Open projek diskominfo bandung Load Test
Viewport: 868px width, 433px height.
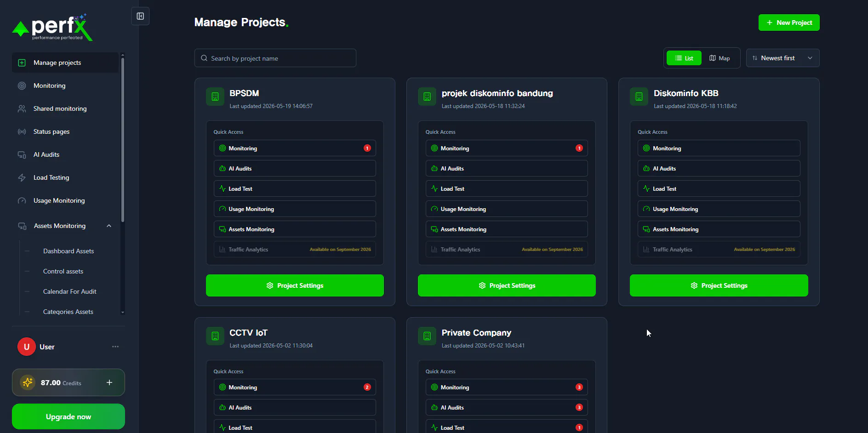click(507, 188)
